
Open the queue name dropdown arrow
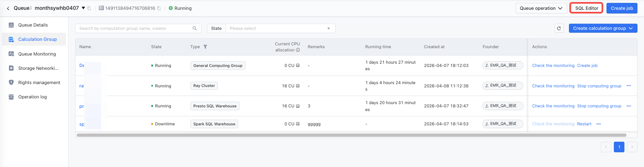pos(83,8)
